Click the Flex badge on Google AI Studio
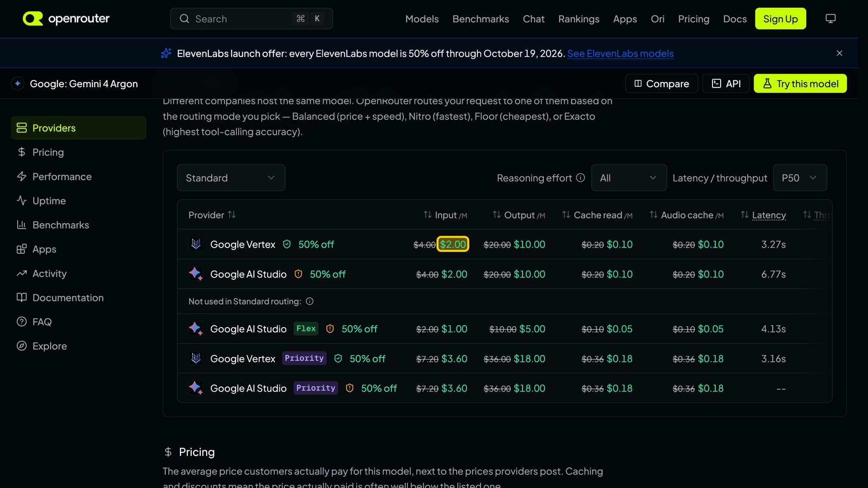 pos(306,328)
